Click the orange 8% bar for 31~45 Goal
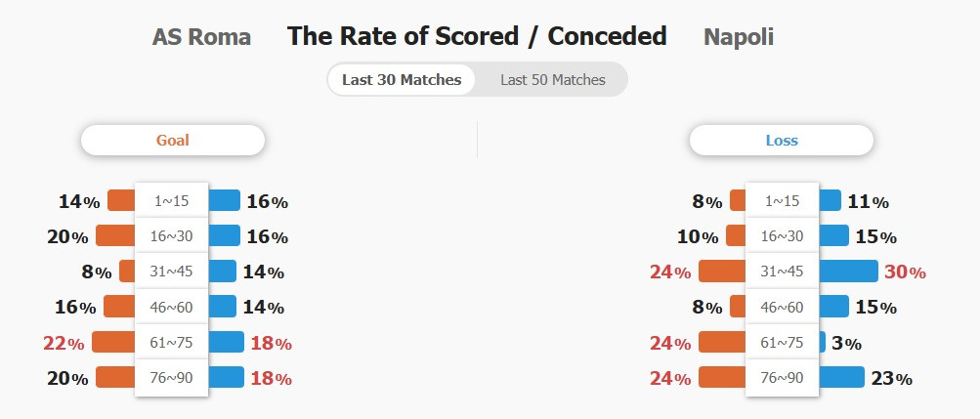Viewport: 980px width, 419px height. [x=127, y=271]
